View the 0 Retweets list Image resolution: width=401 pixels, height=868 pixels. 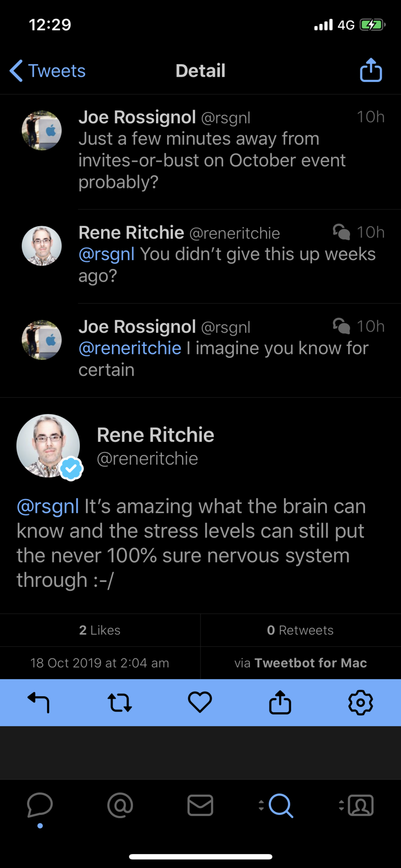pos(300,630)
